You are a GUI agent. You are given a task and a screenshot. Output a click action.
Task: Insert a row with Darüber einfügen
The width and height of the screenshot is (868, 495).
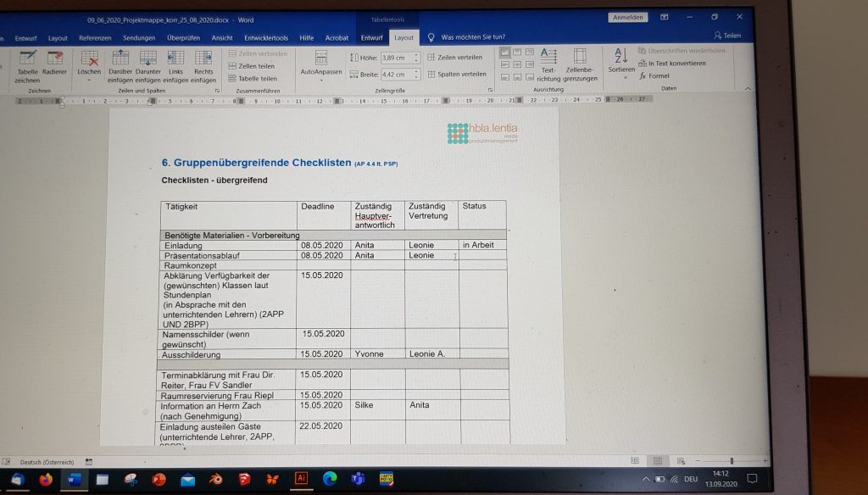[x=120, y=66]
